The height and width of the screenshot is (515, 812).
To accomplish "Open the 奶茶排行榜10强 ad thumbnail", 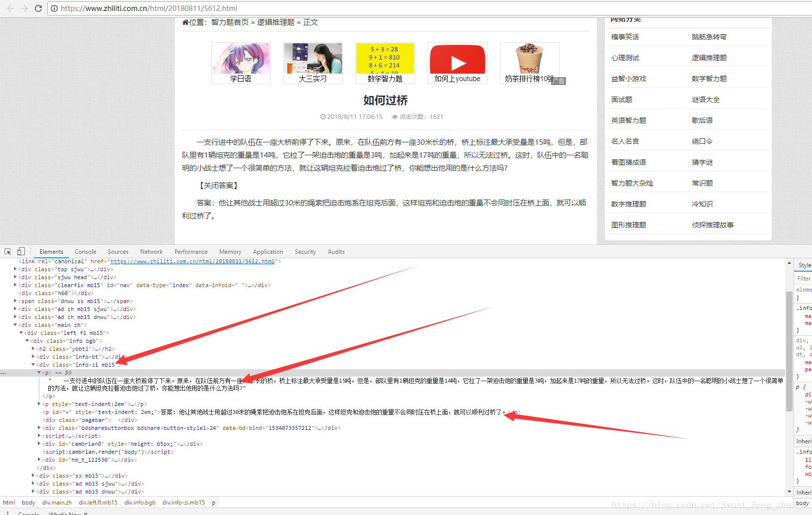I will point(530,63).
